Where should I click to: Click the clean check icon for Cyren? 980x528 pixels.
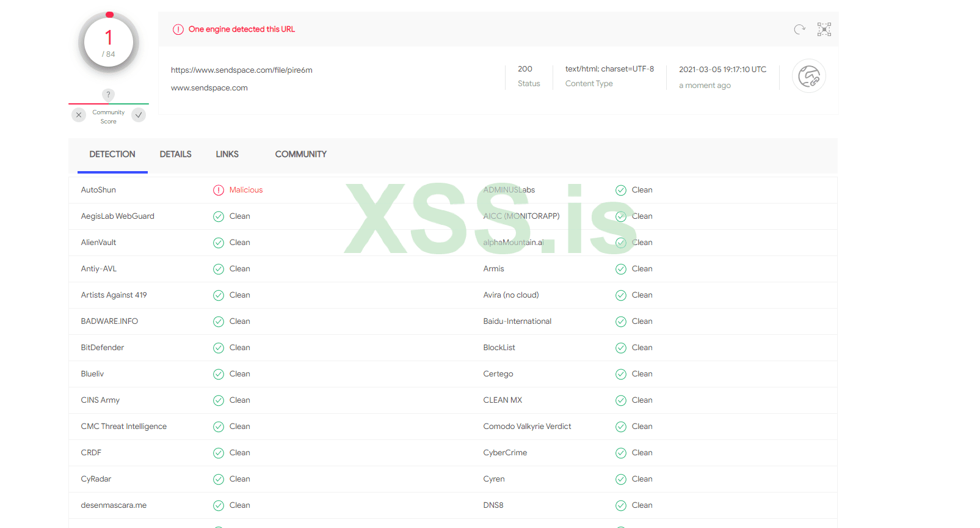[x=621, y=479]
